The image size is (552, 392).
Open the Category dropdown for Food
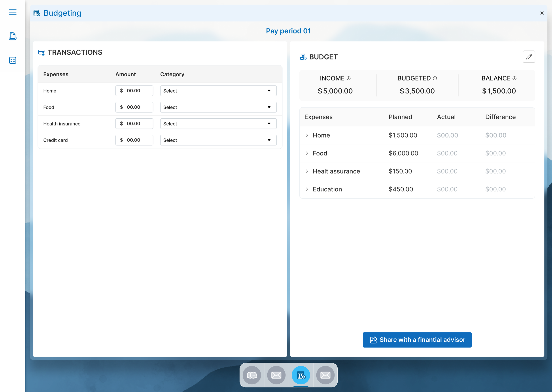[218, 107]
